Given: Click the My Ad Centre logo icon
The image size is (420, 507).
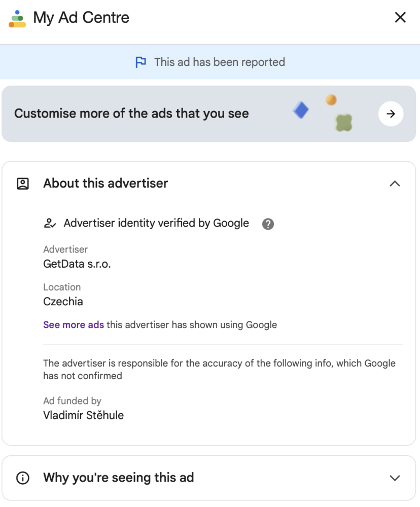Looking at the screenshot, I should click(x=17, y=18).
